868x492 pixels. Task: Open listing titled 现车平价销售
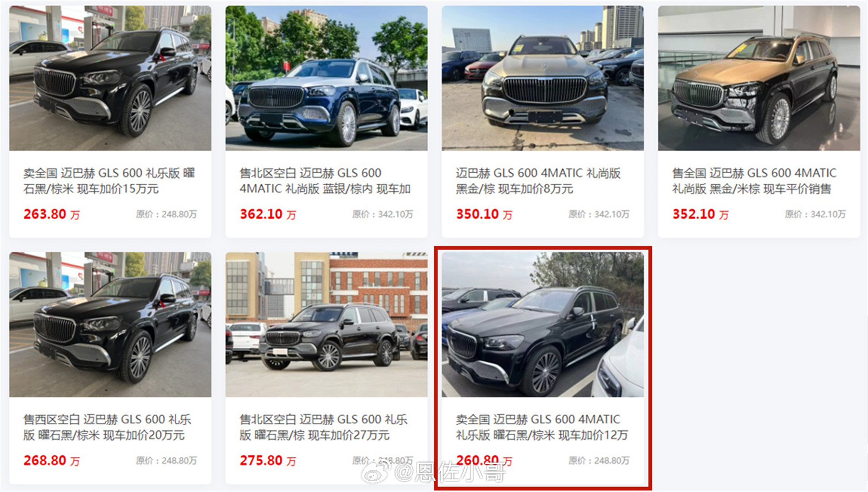754,181
